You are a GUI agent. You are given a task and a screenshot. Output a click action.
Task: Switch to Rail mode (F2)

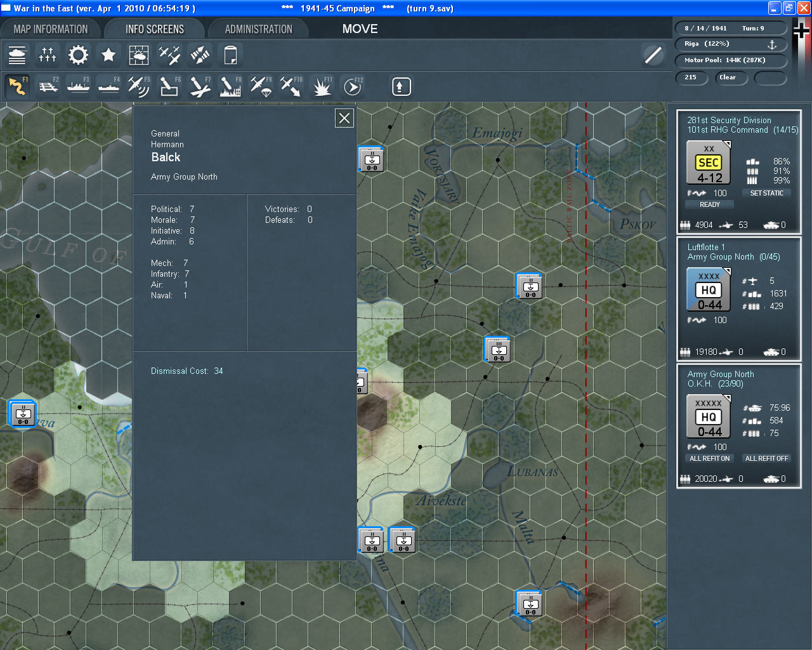tap(48, 86)
